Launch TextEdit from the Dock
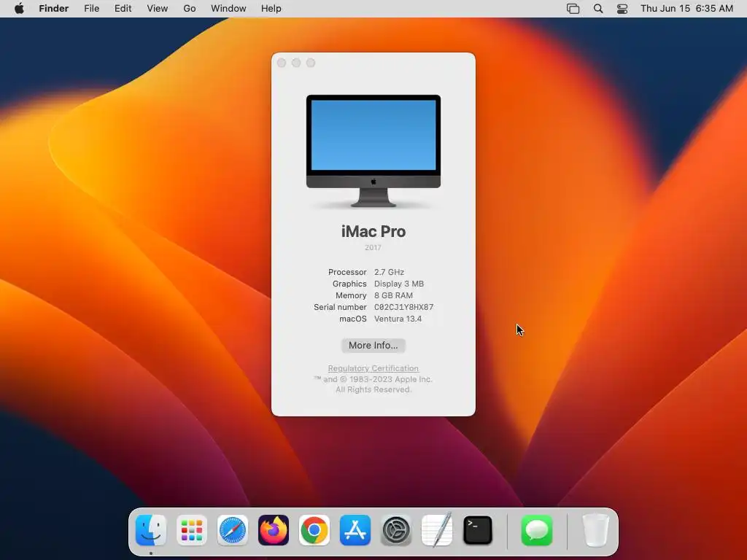This screenshot has width=747, height=560. point(437,530)
